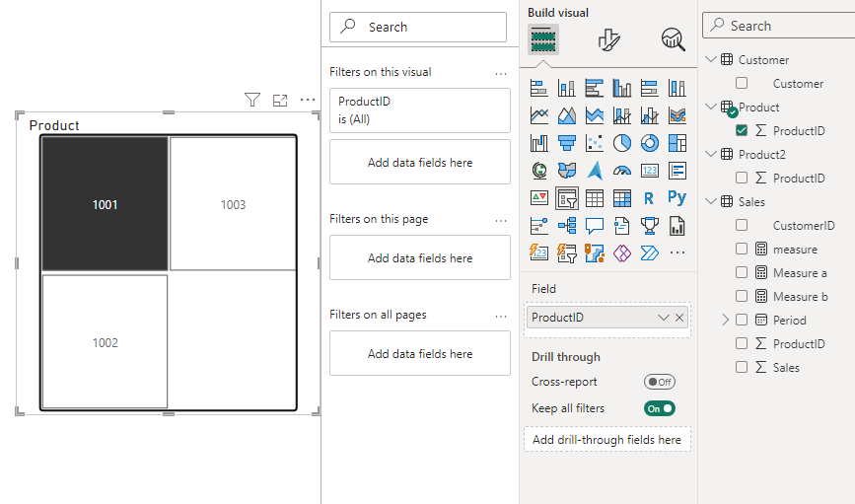Choose the stacked area chart visual
Image resolution: width=855 pixels, height=504 pixels.
pos(595,115)
